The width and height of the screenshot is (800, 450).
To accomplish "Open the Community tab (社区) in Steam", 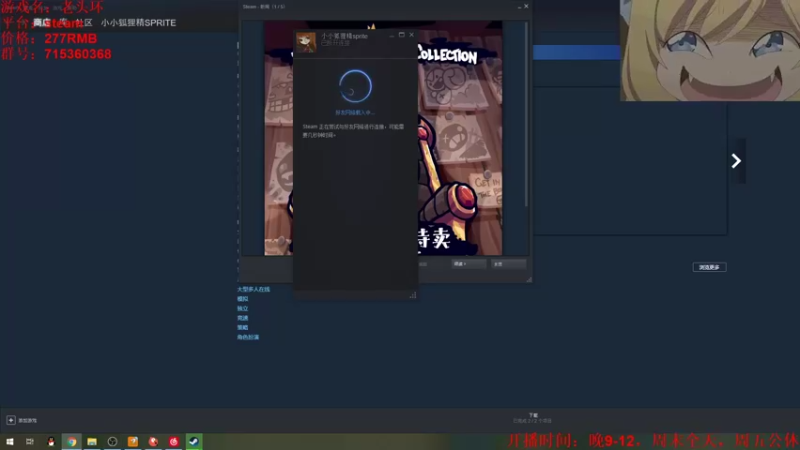I will click(x=84, y=22).
